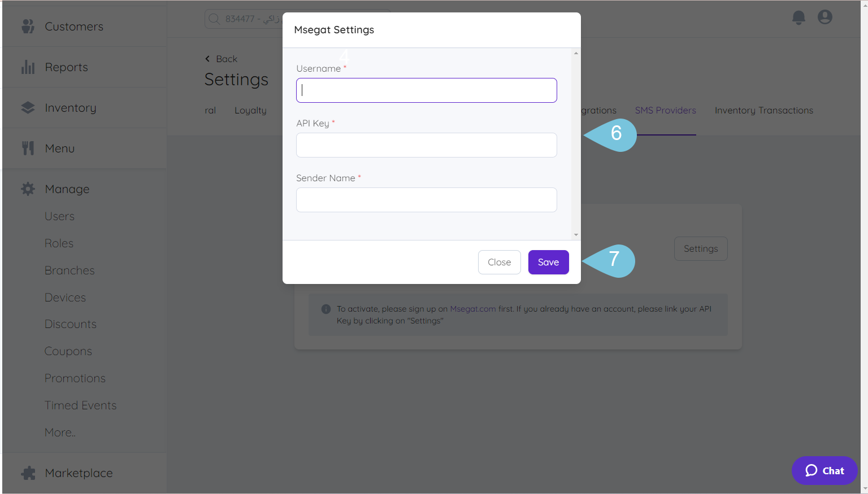Go Back from the Settings page
868x494 pixels.
click(x=221, y=58)
